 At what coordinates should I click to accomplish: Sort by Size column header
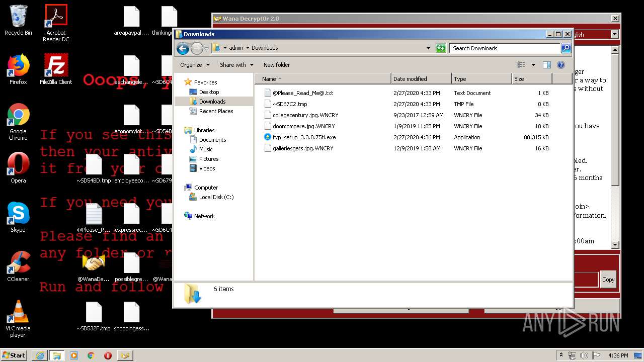pyautogui.click(x=532, y=79)
